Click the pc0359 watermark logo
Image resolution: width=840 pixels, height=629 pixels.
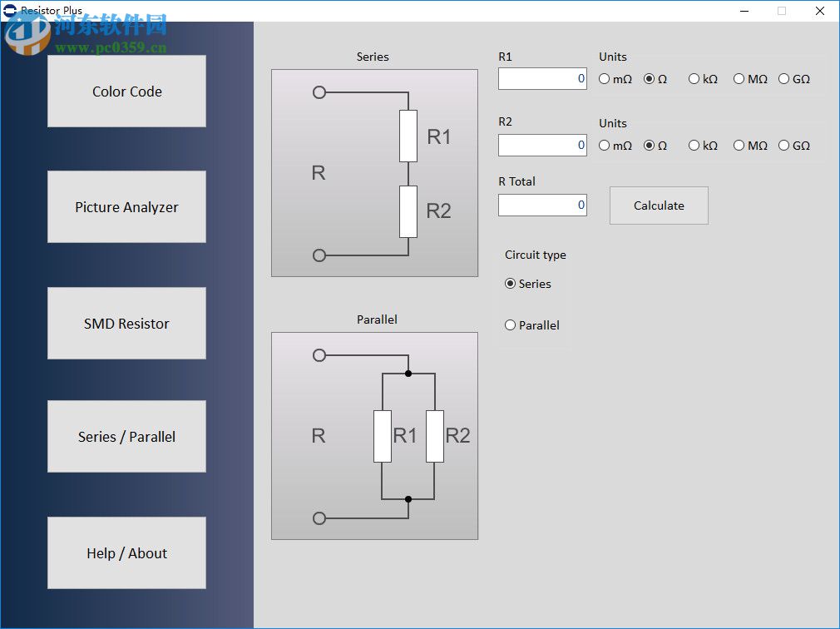[29, 37]
